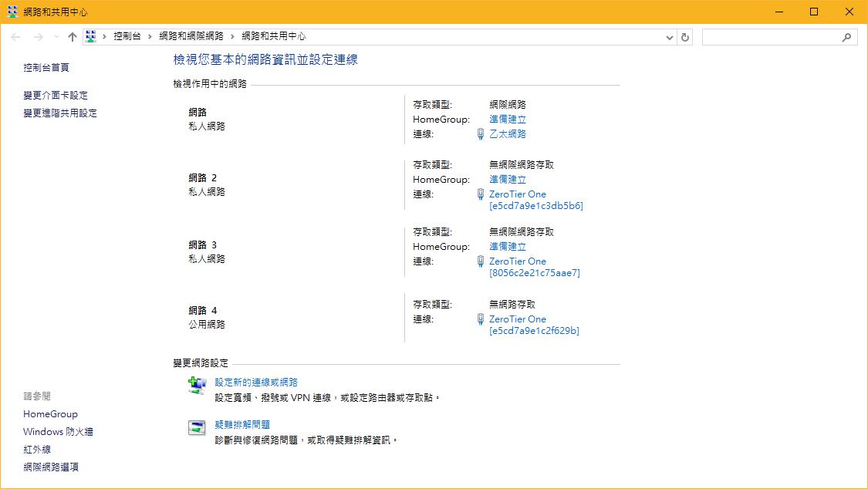The height and width of the screenshot is (489, 868).
Task: Click the up-one-level arrow icon
Action: click(x=73, y=37)
